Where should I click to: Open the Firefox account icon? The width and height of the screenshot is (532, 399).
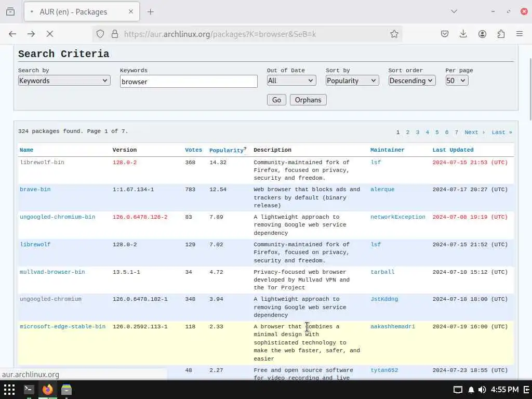[482, 34]
